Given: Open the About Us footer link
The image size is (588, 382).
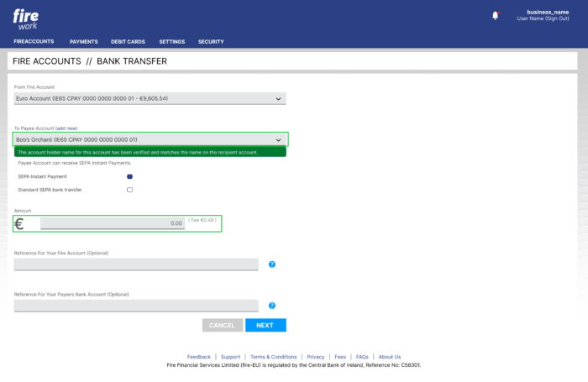Looking at the screenshot, I should click(x=389, y=357).
